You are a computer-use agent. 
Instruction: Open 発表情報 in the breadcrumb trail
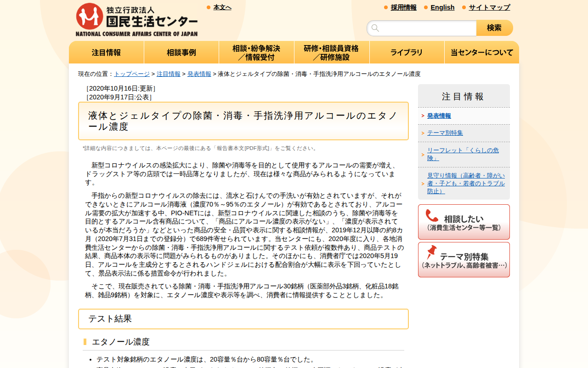point(199,74)
